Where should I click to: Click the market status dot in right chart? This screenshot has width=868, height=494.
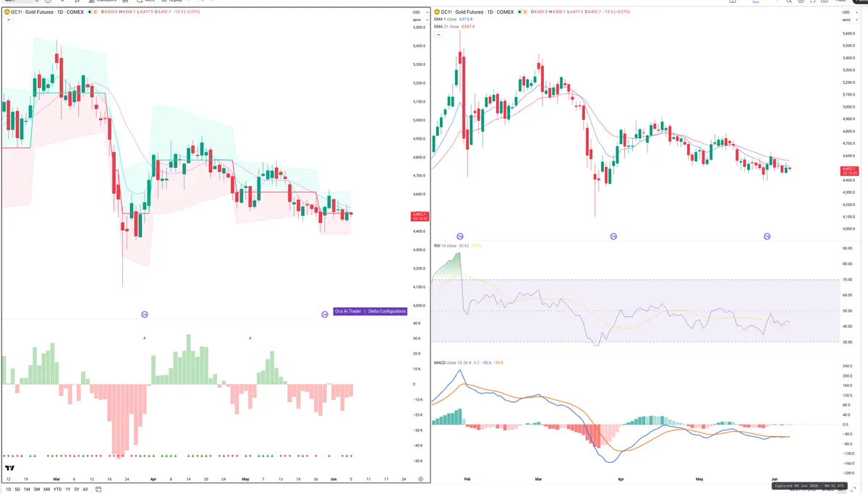click(520, 12)
